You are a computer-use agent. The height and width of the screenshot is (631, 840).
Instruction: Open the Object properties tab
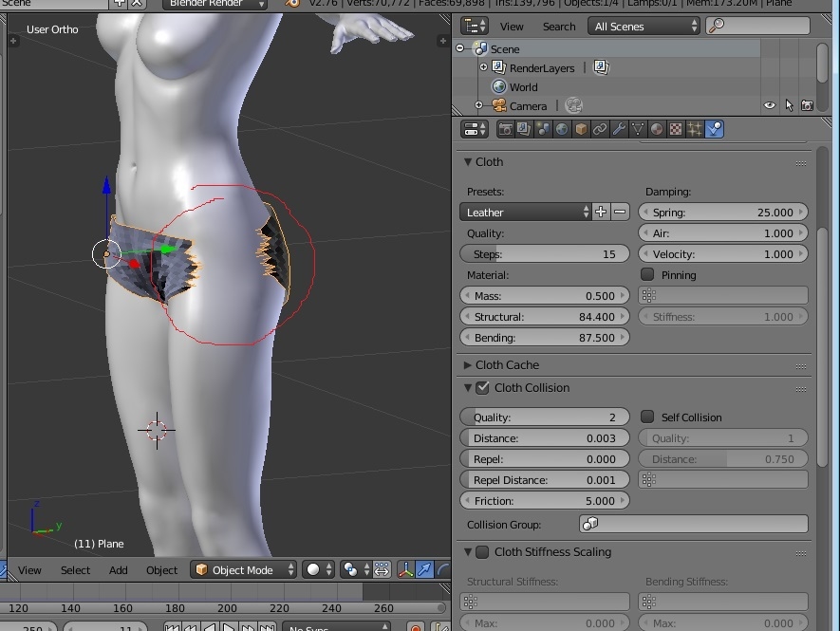tap(581, 129)
